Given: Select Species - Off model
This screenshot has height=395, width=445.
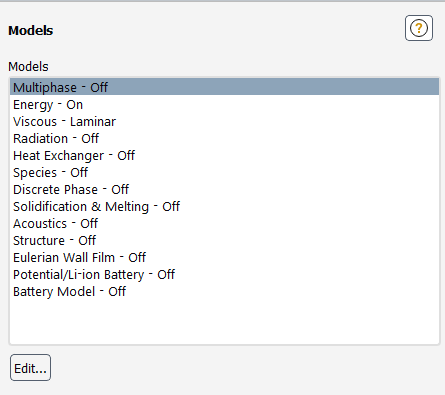Looking at the screenshot, I should (224, 172).
